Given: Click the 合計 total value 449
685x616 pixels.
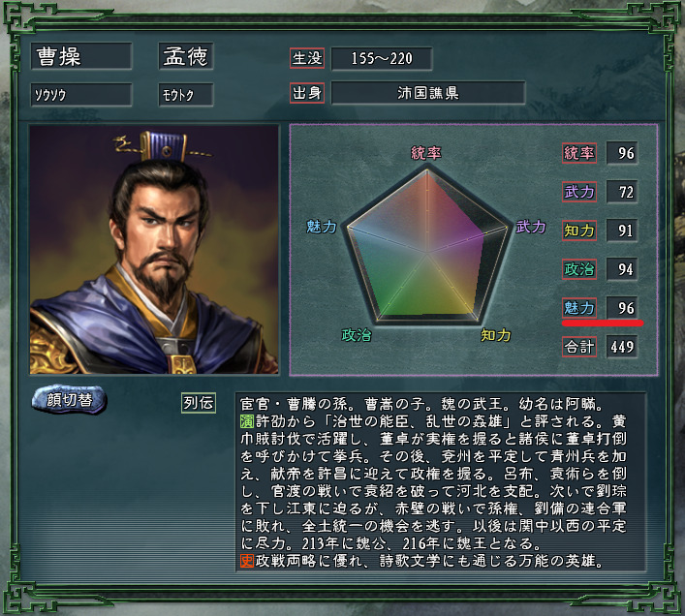Looking at the screenshot, I should pos(623,347).
